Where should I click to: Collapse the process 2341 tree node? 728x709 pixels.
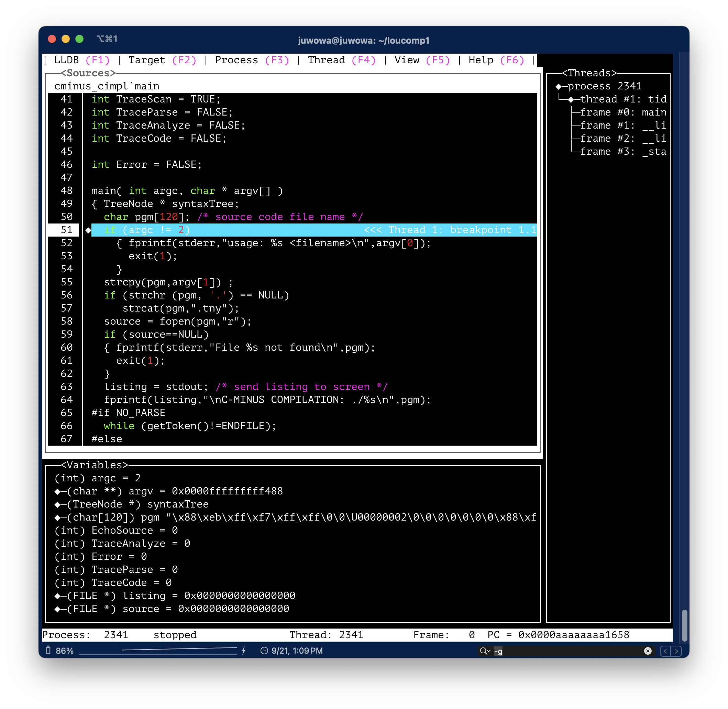558,86
